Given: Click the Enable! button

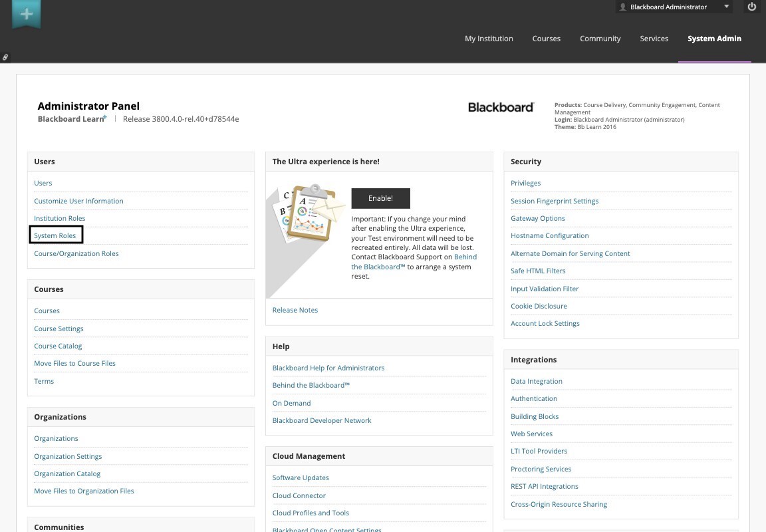Looking at the screenshot, I should [380, 198].
